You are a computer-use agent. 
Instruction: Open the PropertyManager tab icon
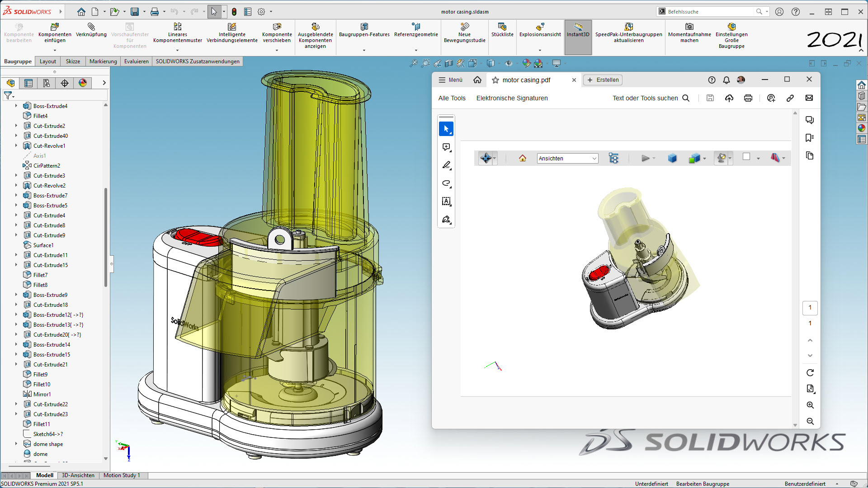28,83
